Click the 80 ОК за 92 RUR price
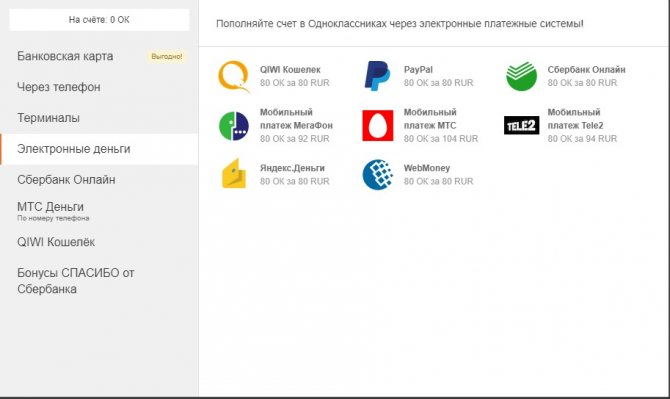Viewport: 670px width, 399px height. pos(294,138)
